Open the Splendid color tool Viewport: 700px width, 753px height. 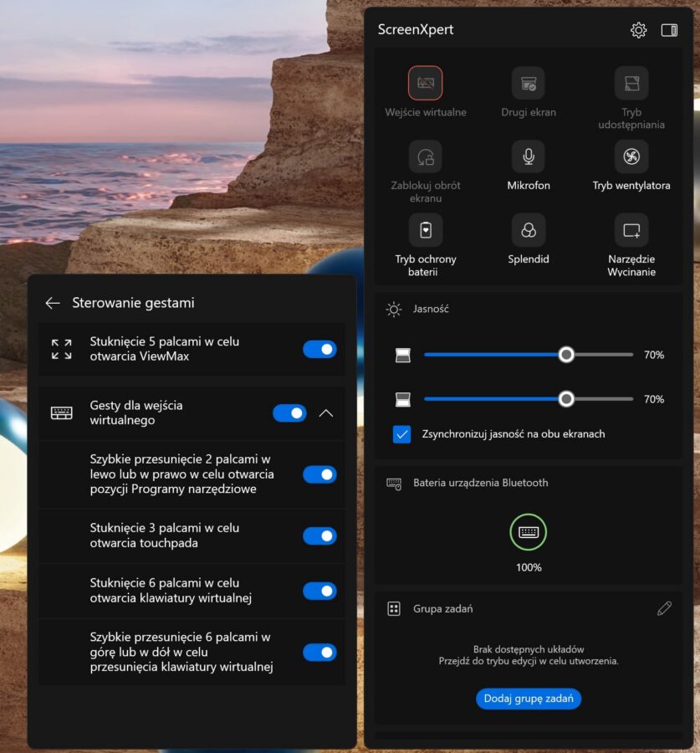[528, 230]
